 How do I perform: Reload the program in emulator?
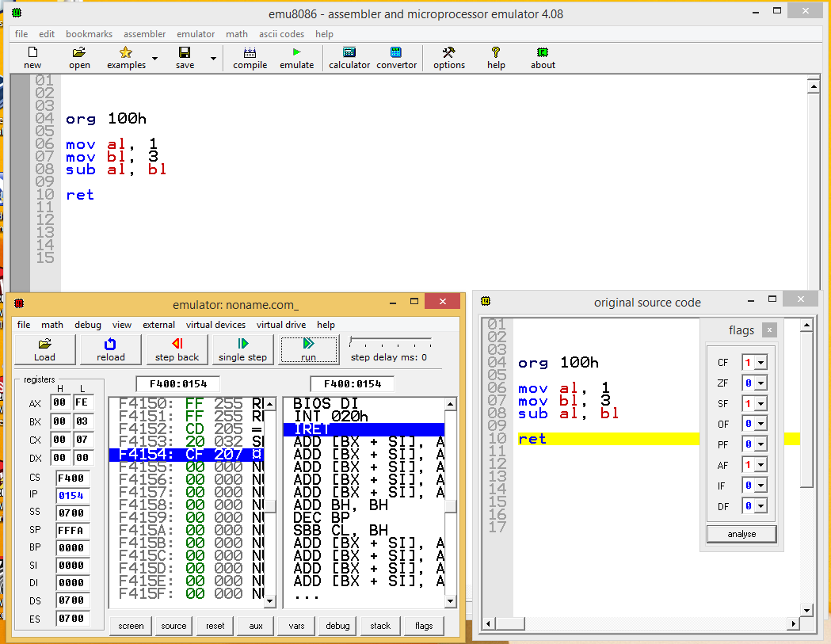pyautogui.click(x=111, y=349)
